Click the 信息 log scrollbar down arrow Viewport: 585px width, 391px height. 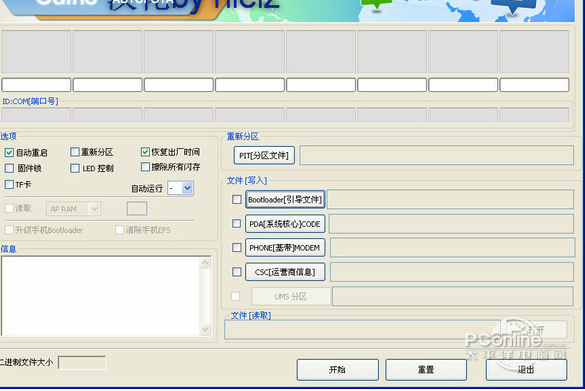point(205,330)
